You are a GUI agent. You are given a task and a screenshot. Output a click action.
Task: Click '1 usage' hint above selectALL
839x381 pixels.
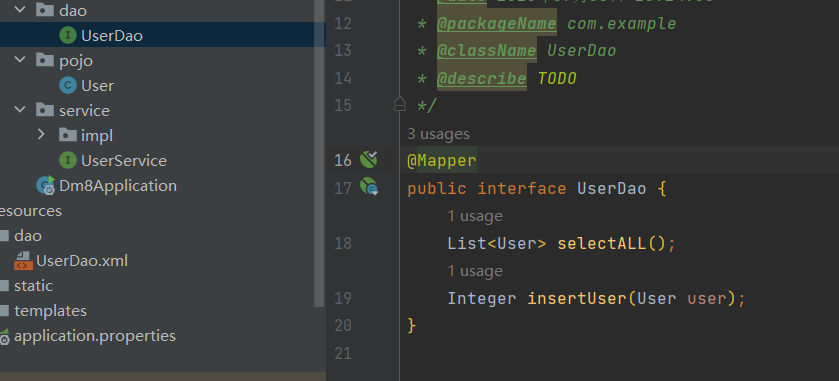475,216
